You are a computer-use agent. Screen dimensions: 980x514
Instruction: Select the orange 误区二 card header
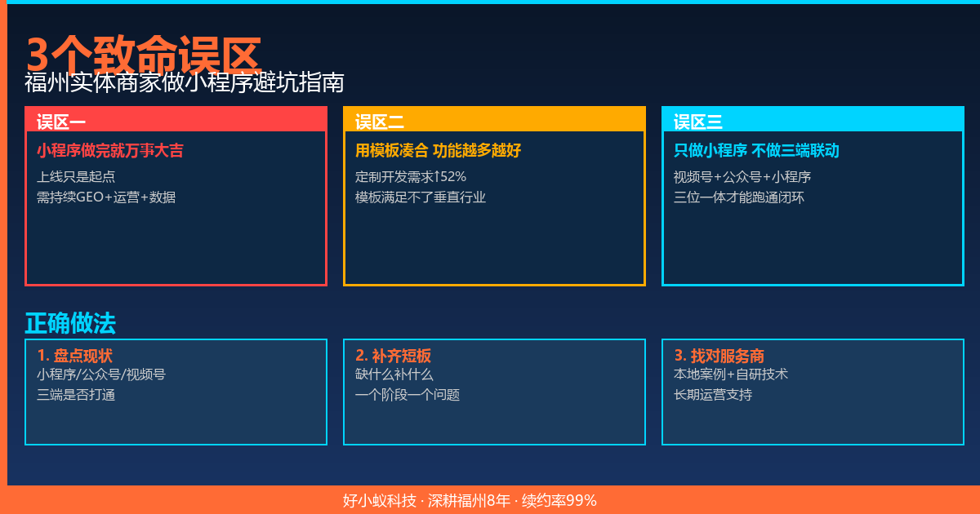pyautogui.click(x=494, y=121)
